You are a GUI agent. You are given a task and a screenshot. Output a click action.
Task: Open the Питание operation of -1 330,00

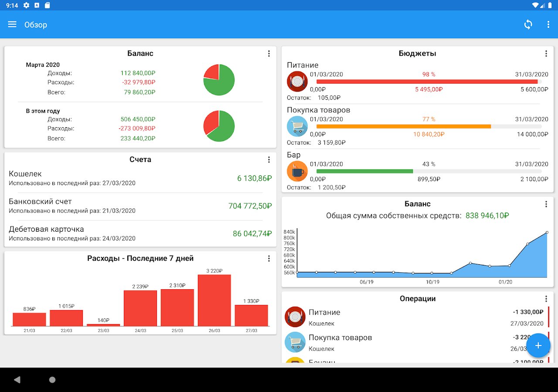tap(417, 318)
